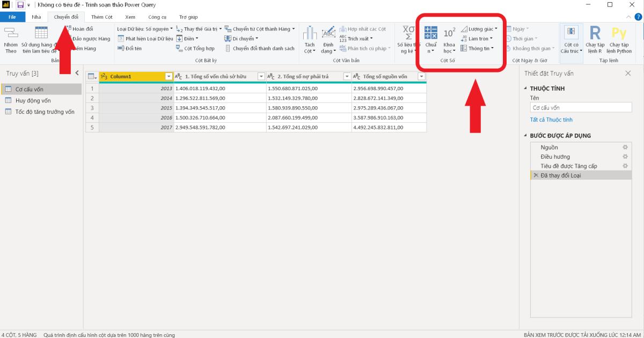The width and height of the screenshot is (644, 338).
Task: Click the Tách Cột (Split Column) icon
Action: (x=310, y=33)
